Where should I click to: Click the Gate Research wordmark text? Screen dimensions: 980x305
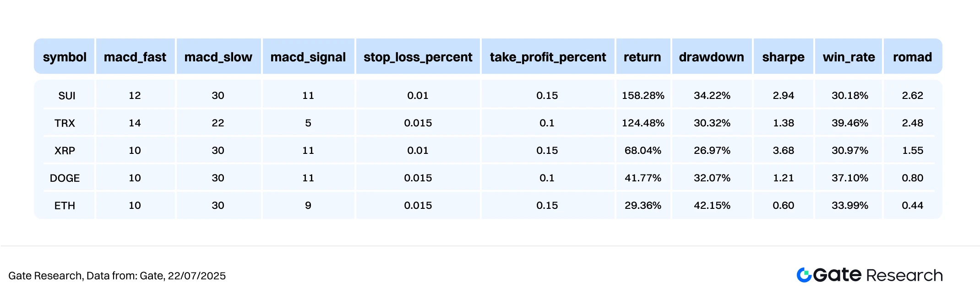coord(878,275)
